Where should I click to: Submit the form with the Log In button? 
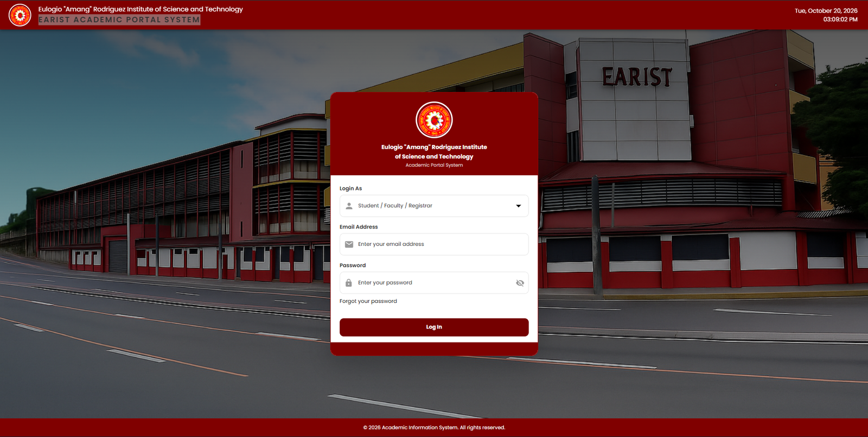pyautogui.click(x=434, y=327)
